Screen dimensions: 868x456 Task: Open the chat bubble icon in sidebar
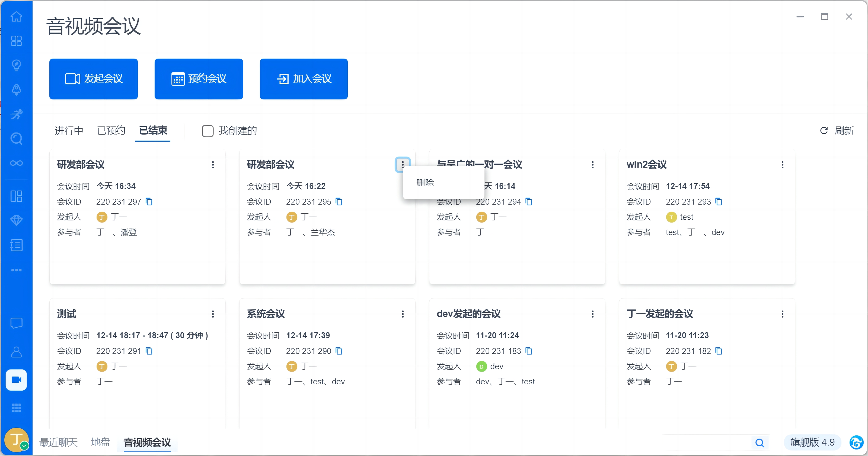pyautogui.click(x=16, y=323)
